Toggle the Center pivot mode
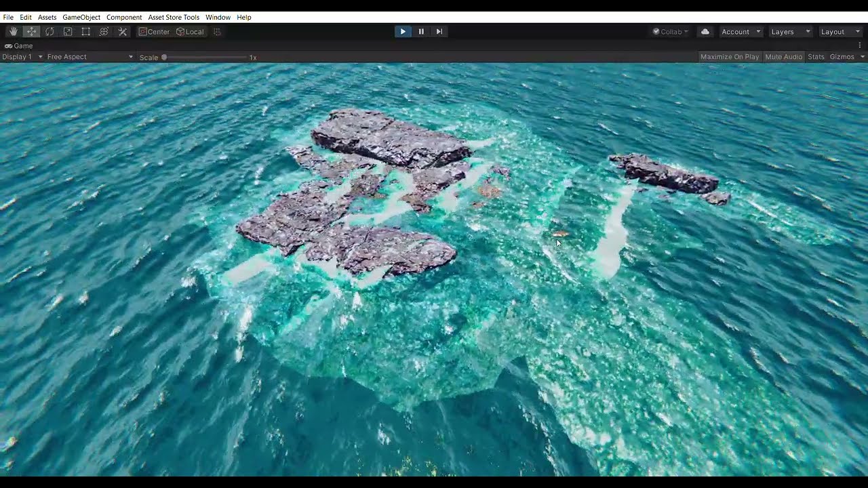 (154, 32)
